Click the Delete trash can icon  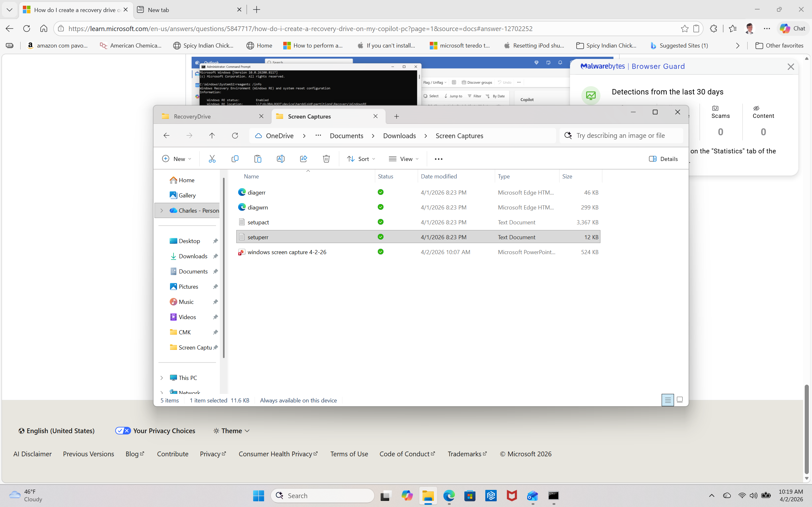tap(326, 159)
